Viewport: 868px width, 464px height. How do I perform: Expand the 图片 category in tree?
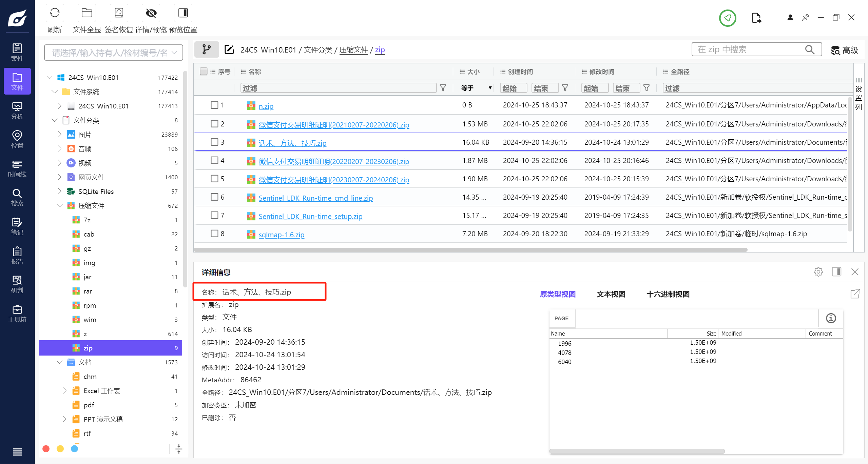point(60,135)
